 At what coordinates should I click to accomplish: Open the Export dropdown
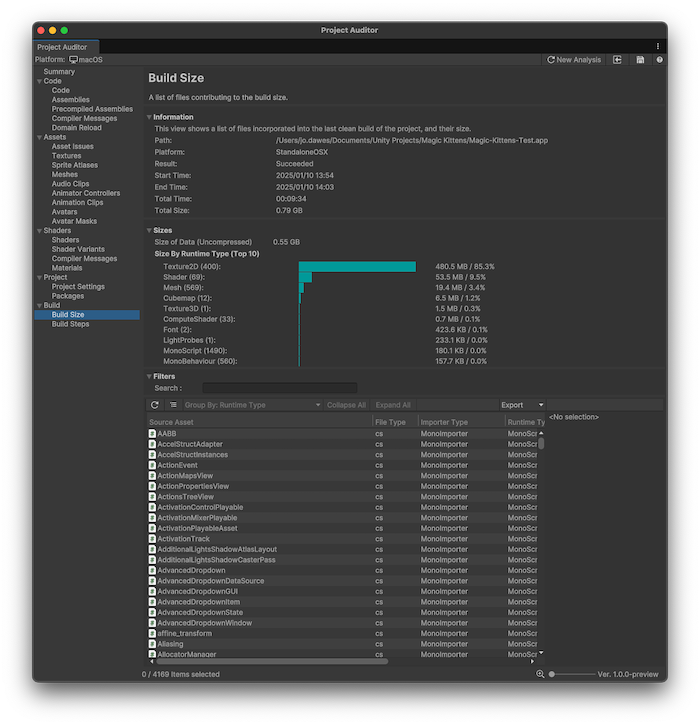tap(522, 405)
